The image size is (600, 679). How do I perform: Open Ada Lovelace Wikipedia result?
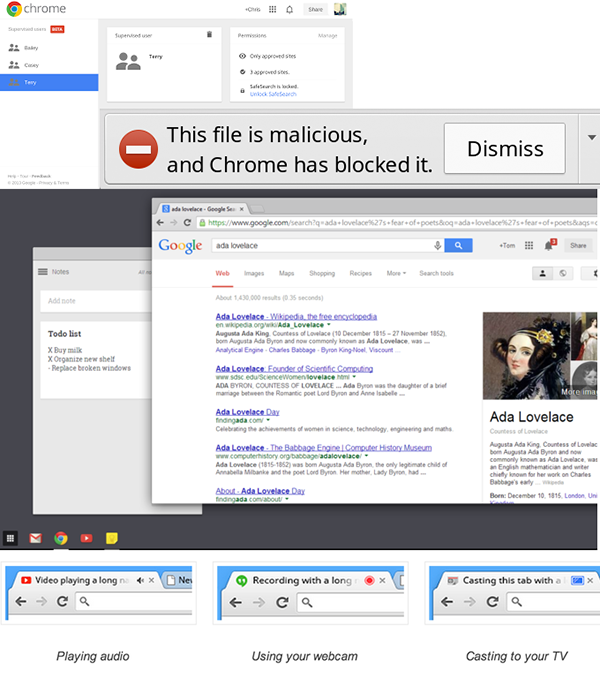296,317
